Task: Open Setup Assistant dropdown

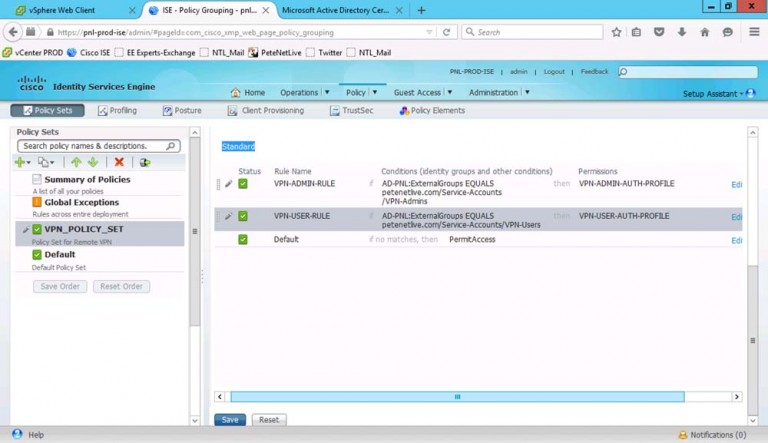Action: pos(741,94)
